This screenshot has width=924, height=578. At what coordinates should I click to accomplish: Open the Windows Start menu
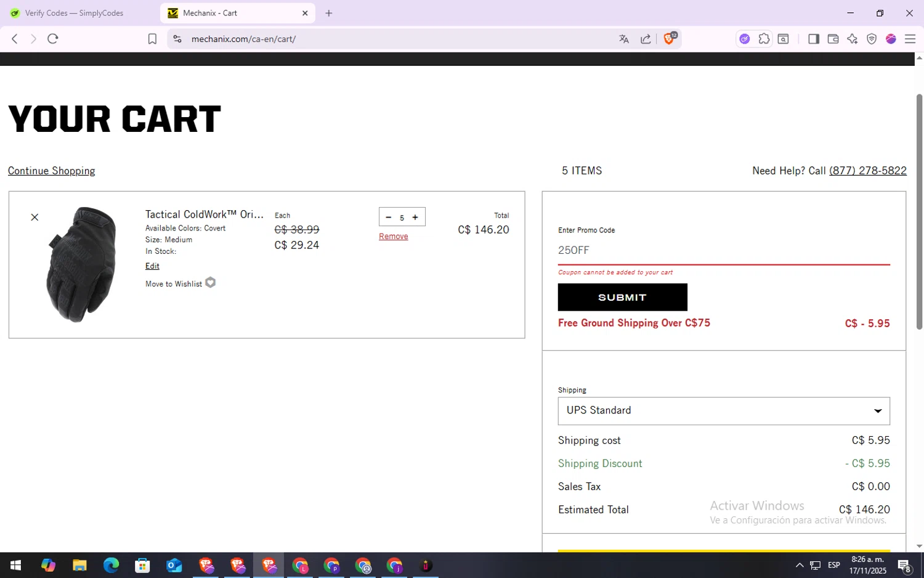click(16, 565)
